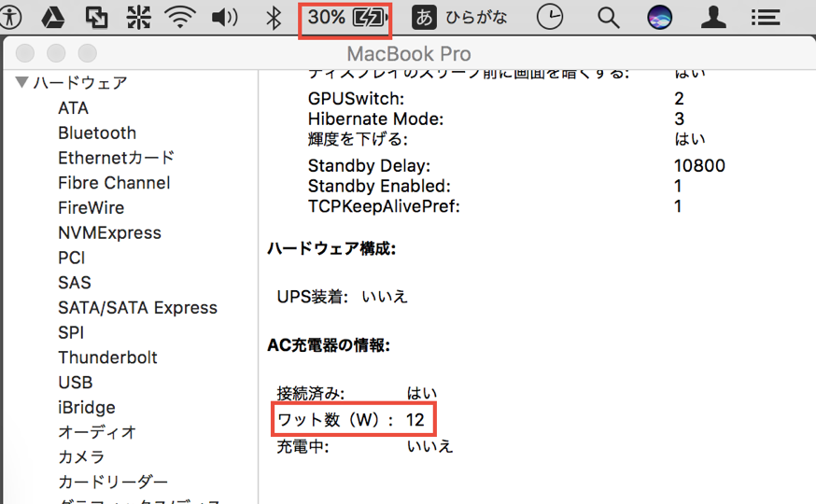Select SATA/SATA Express in the sidebar
816x504 pixels.
click(137, 307)
